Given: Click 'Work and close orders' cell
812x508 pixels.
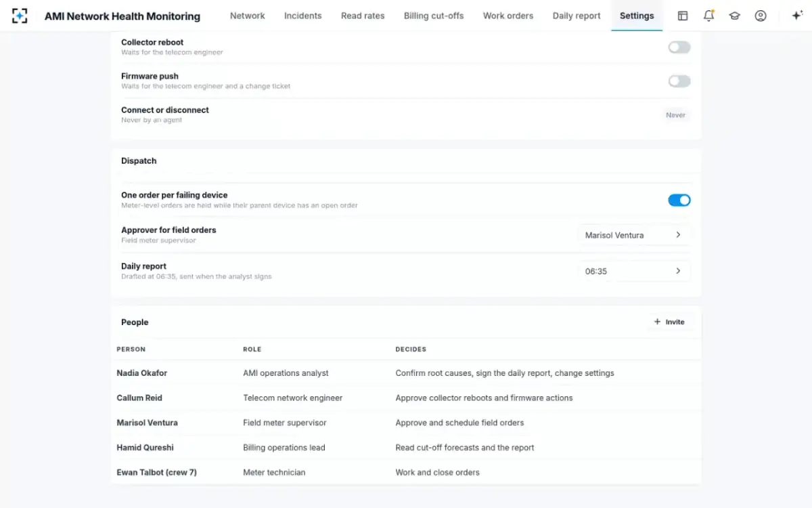Looking at the screenshot, I should coord(437,472).
